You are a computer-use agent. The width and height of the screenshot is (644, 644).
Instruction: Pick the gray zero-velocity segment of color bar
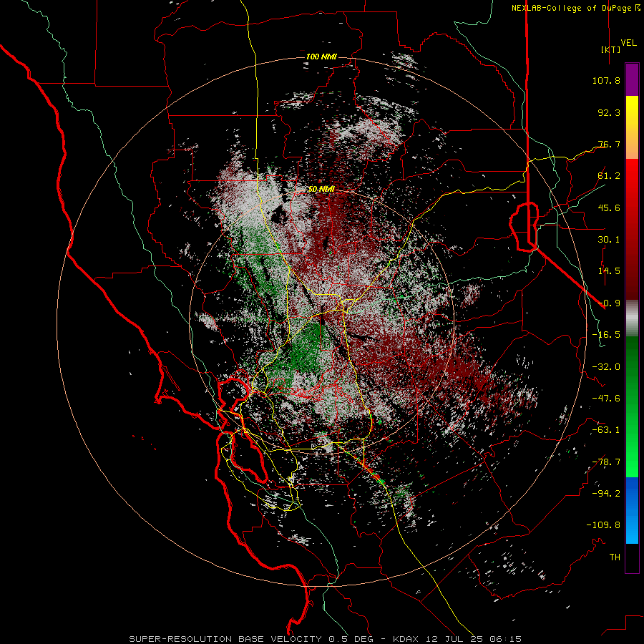[x=632, y=318]
